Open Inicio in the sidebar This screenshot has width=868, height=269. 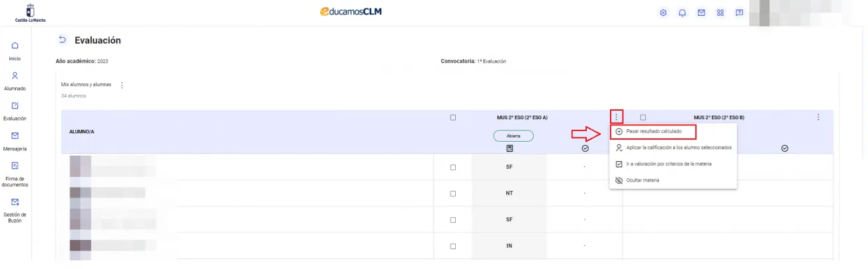15,52
